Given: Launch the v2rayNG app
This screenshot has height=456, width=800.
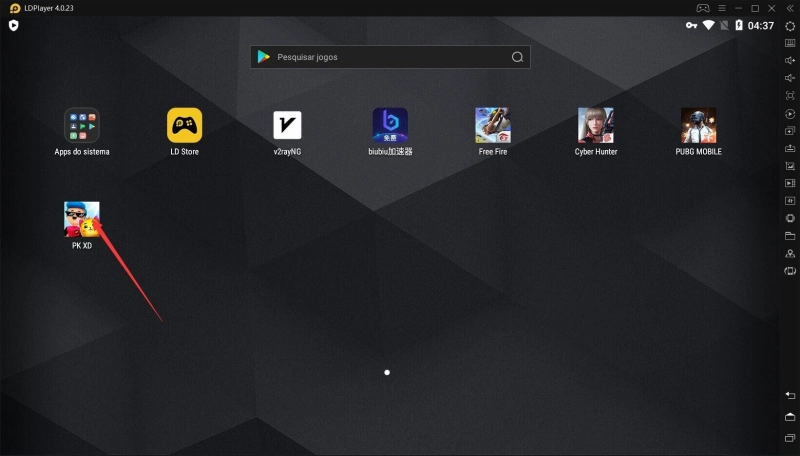Looking at the screenshot, I should point(287,126).
